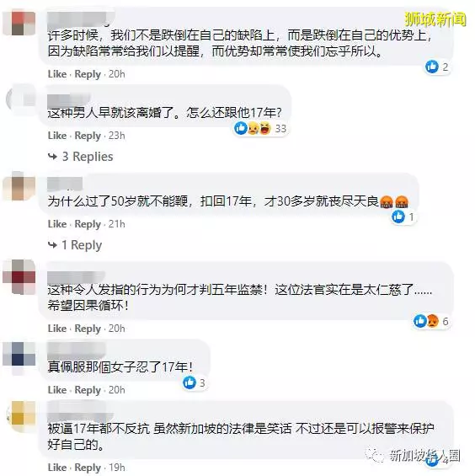Viewport: 475px width, 476px height.
Task: Like the first comment posted 20h ago
Action: tap(57, 74)
